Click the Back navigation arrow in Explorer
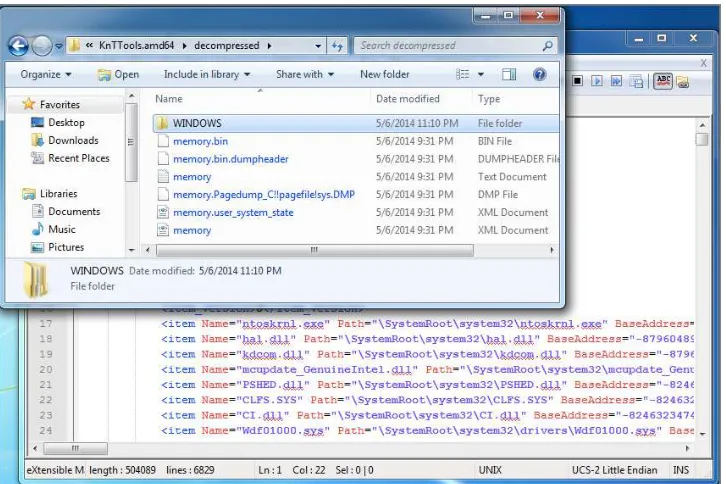The height and width of the screenshot is (484, 726). tap(19, 46)
